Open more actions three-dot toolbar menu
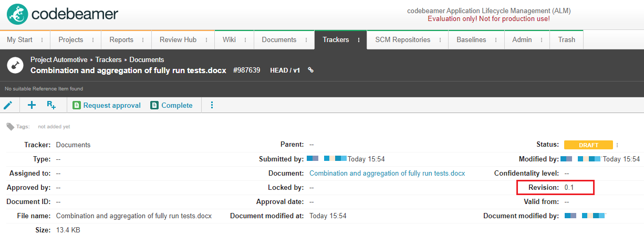 point(212,105)
